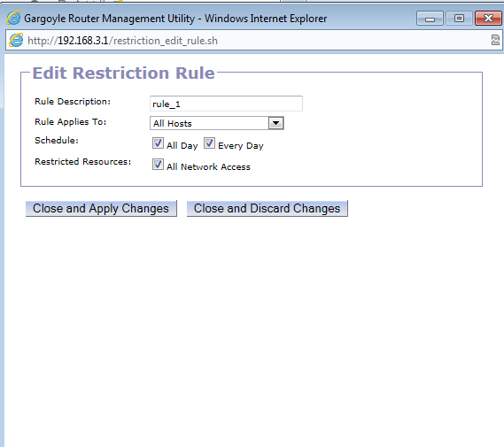The width and height of the screenshot is (504, 447).
Task: Click the Edit Restriction Rule heading
Action: (124, 73)
